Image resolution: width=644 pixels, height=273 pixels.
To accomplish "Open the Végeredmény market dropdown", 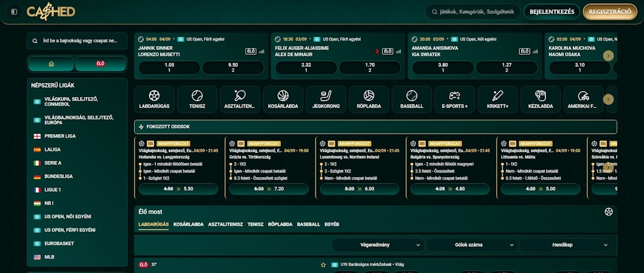I will (x=378, y=245).
